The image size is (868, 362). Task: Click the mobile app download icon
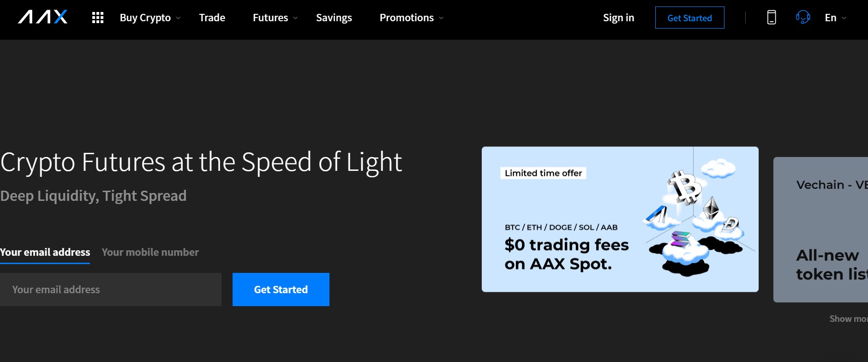pyautogui.click(x=771, y=17)
